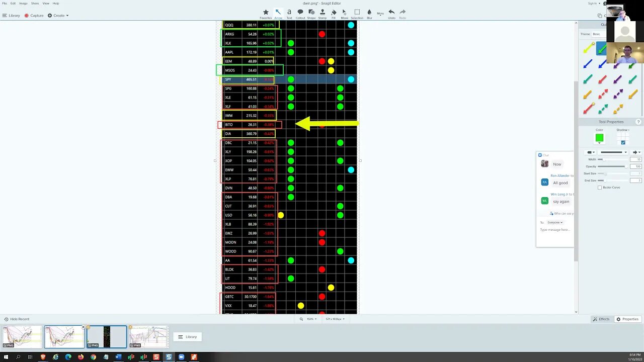This screenshot has height=362, width=644.
Task: Click the chat message input field
Action: point(555,230)
